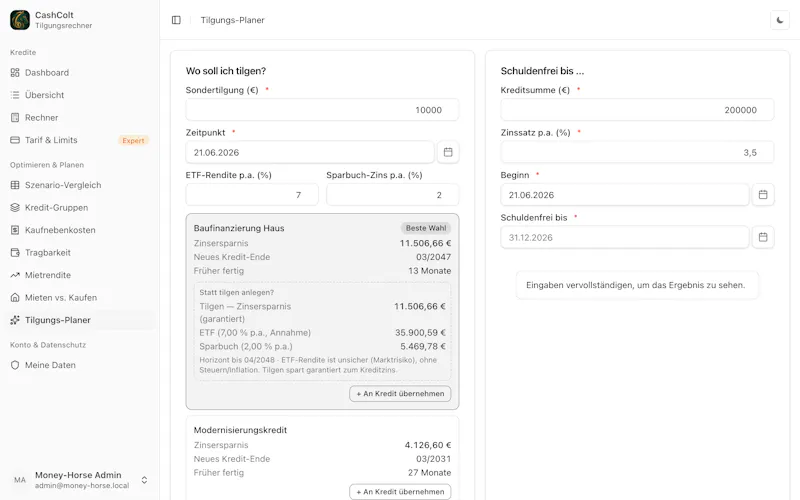Click the Neues Kredit-Ende 03/2031 value
This screenshot has width=800, height=500.
pos(433,459)
